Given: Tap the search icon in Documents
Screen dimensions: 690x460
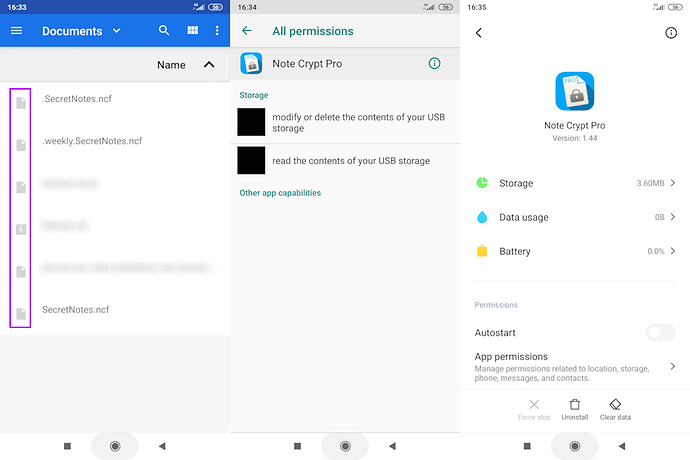Looking at the screenshot, I should [x=164, y=30].
